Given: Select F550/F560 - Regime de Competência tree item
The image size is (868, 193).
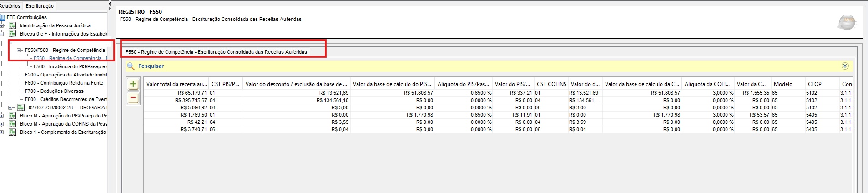Looking at the screenshot, I should (65, 50).
